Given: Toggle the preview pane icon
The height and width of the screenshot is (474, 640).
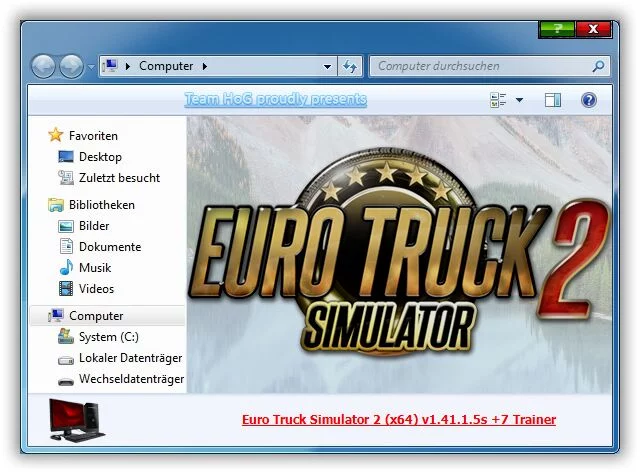Looking at the screenshot, I should (x=553, y=100).
